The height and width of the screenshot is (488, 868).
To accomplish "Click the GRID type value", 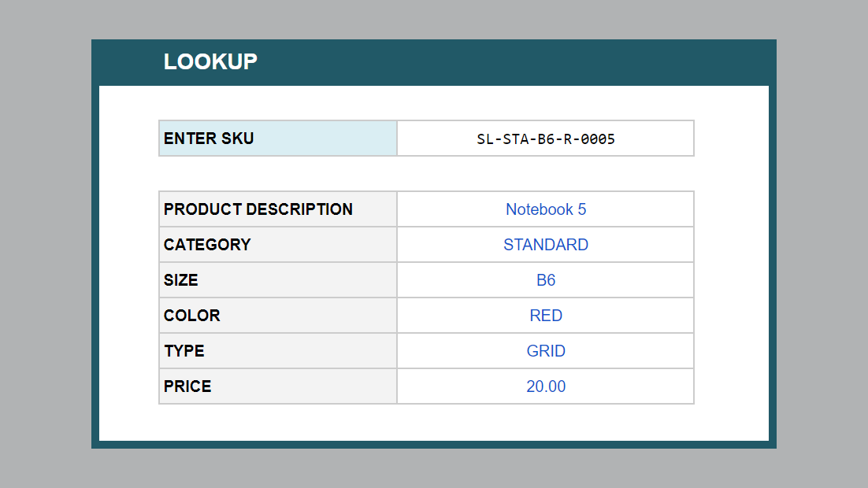I will click(545, 351).
